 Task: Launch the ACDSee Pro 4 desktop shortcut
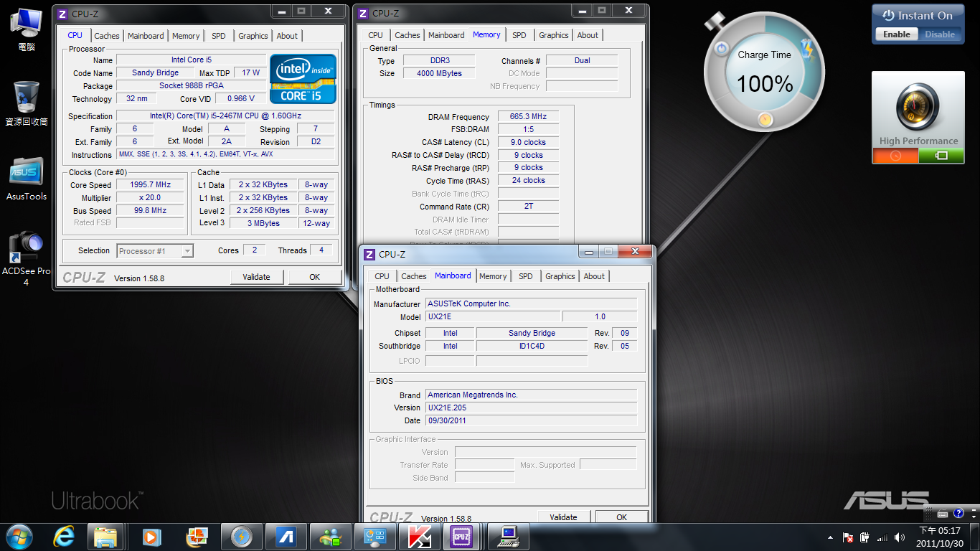click(x=27, y=257)
